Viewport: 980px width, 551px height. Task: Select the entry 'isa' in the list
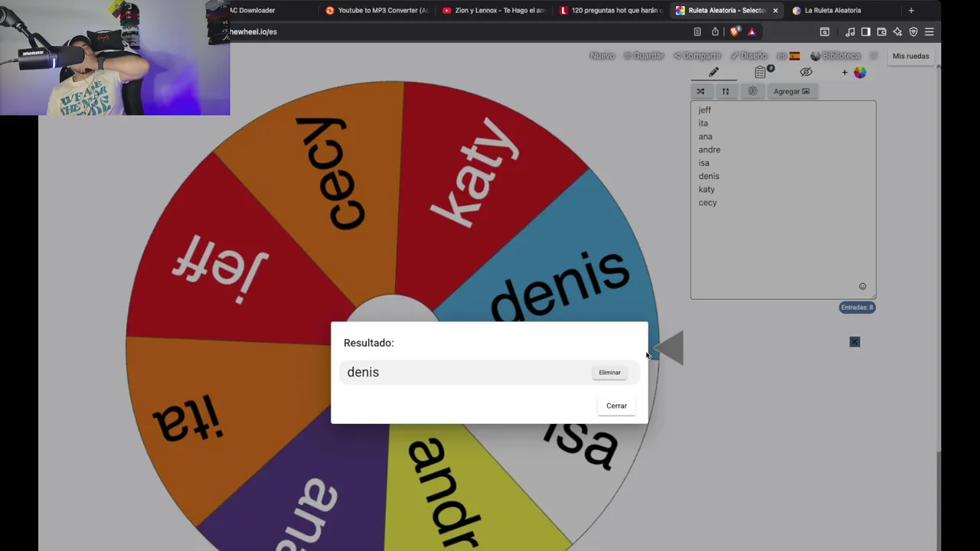click(x=704, y=163)
